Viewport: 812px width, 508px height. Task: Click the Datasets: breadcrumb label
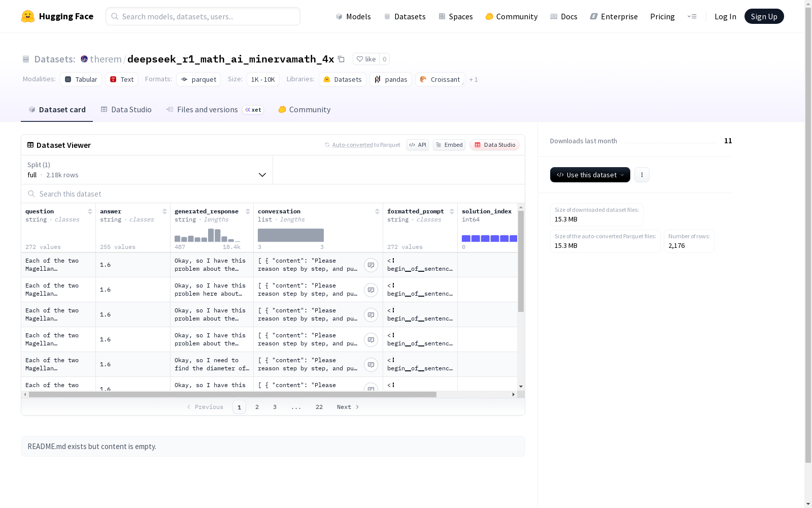coord(55,59)
